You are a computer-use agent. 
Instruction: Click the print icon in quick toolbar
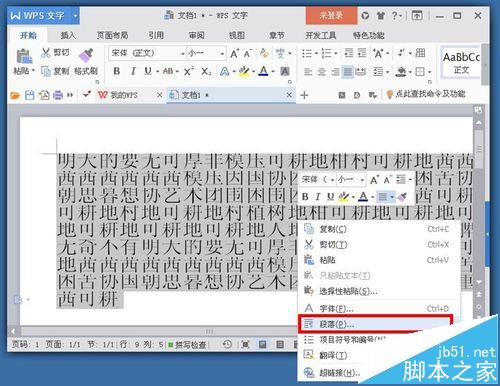tap(58, 95)
